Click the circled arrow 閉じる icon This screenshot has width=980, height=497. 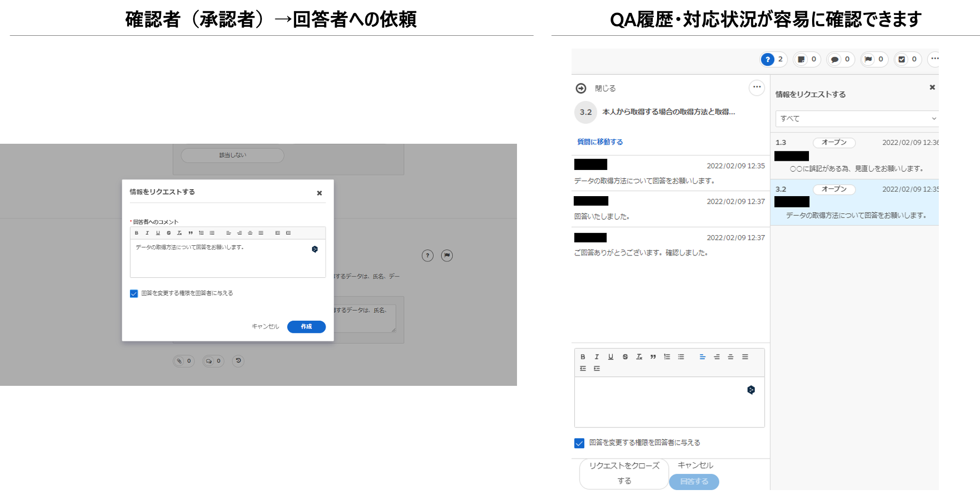[581, 88]
